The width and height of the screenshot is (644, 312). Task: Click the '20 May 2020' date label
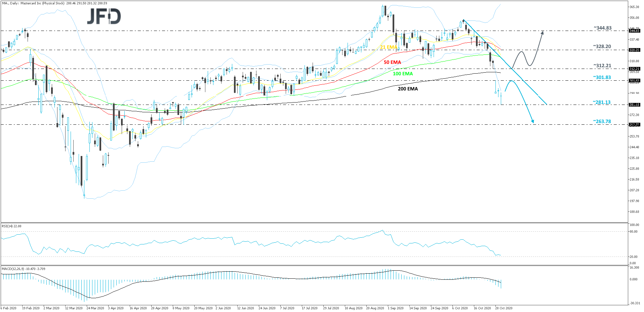(x=203, y=308)
